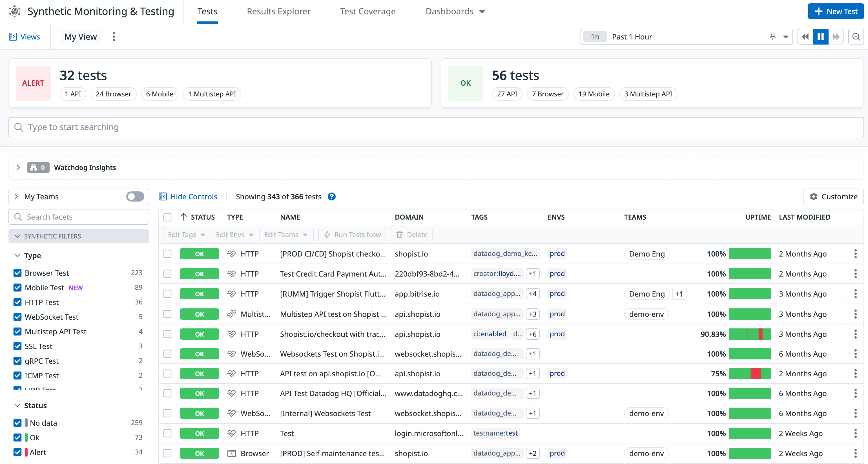
Task: Click WebSocket type icon in Websockets Test on Shopist row
Action: pyautogui.click(x=231, y=354)
